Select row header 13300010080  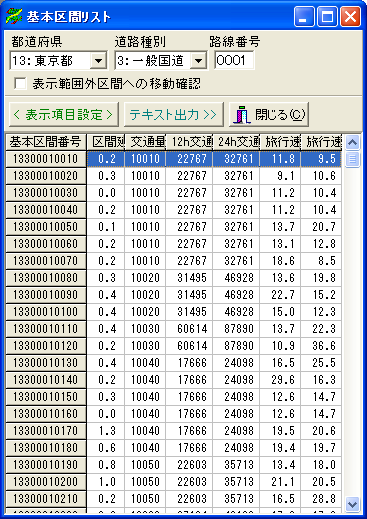coord(46,278)
